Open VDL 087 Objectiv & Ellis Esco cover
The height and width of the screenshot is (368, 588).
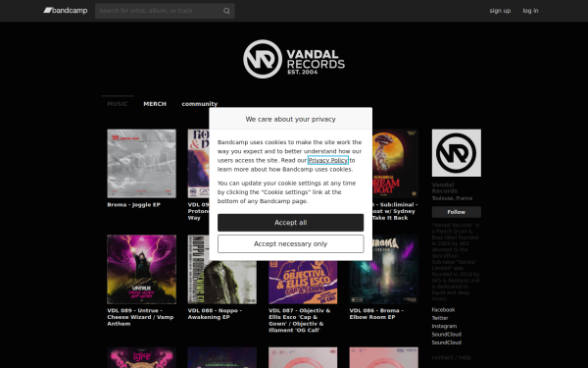point(303,283)
